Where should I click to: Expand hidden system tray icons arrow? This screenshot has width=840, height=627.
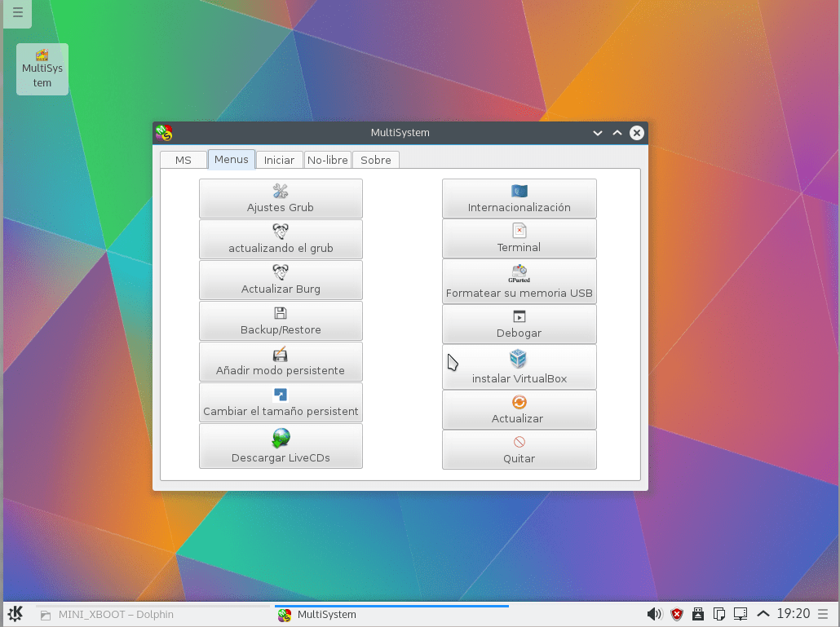coord(763,614)
